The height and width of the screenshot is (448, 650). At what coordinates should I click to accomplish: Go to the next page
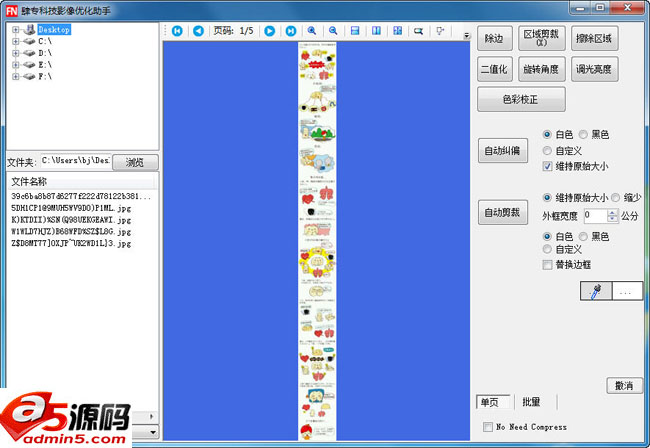269,31
